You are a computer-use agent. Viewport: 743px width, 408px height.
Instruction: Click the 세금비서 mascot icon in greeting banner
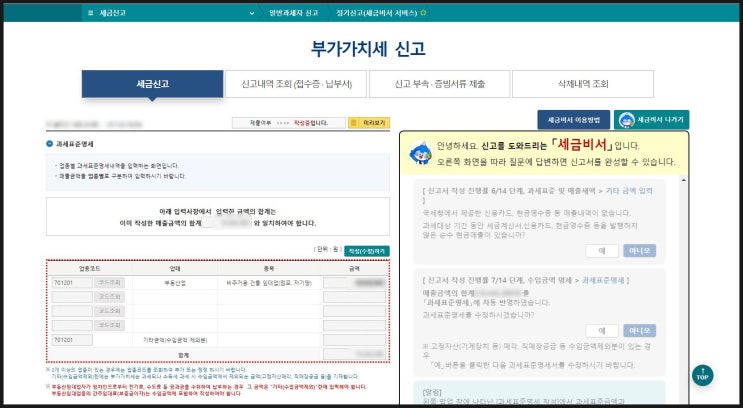(x=420, y=153)
